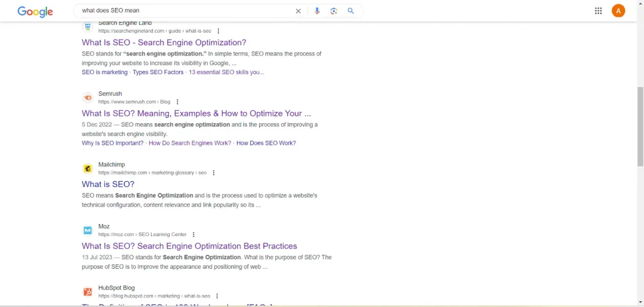The image size is (644, 307).
Task: Click the Semrush favicon
Action: (x=87, y=98)
